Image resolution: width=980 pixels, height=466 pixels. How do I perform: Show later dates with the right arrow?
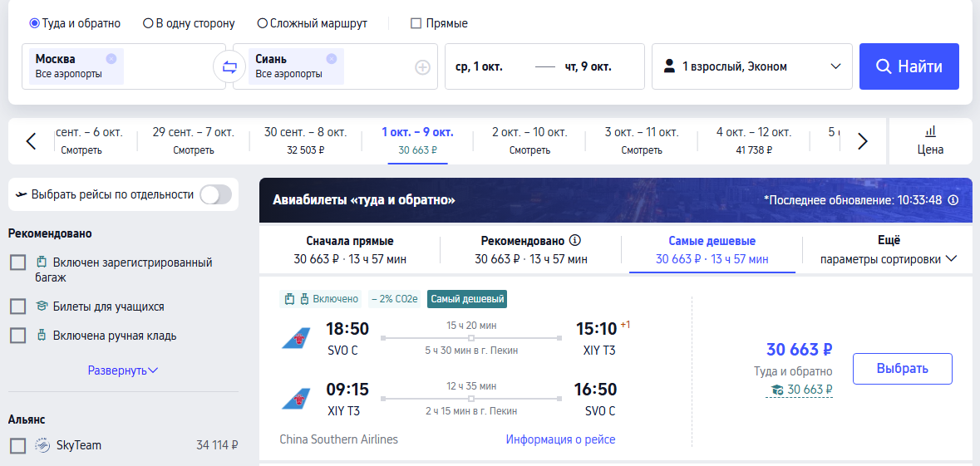tap(863, 141)
